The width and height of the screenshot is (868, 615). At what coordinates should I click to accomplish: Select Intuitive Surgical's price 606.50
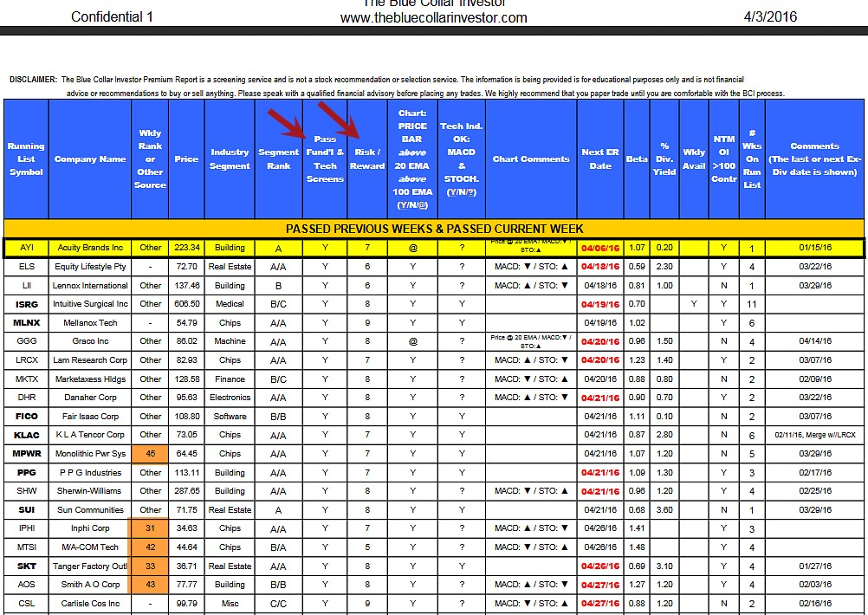click(x=185, y=304)
